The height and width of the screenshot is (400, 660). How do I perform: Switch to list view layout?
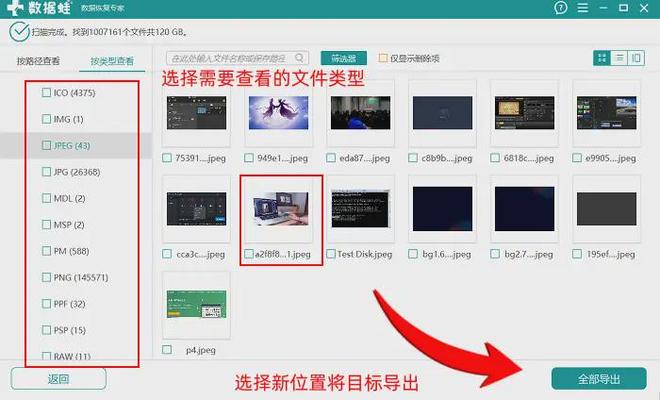pyautogui.click(x=619, y=58)
